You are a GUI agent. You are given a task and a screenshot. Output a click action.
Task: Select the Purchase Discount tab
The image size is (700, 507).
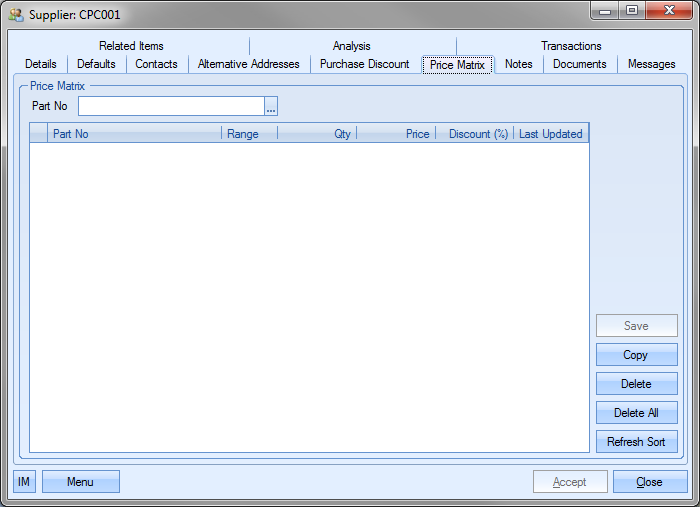tap(364, 64)
